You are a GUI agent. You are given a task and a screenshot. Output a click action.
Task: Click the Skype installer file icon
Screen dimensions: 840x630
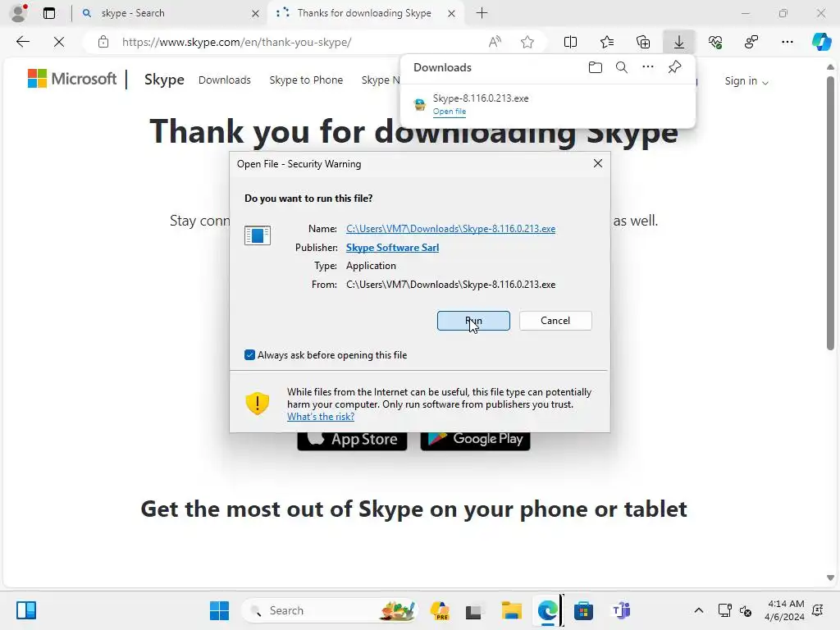[x=420, y=104]
